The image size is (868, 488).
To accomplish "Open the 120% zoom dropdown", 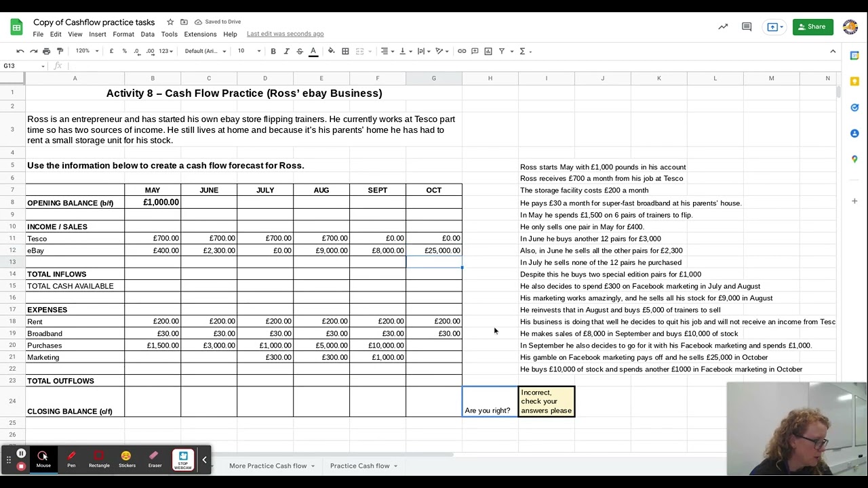I will tap(87, 51).
